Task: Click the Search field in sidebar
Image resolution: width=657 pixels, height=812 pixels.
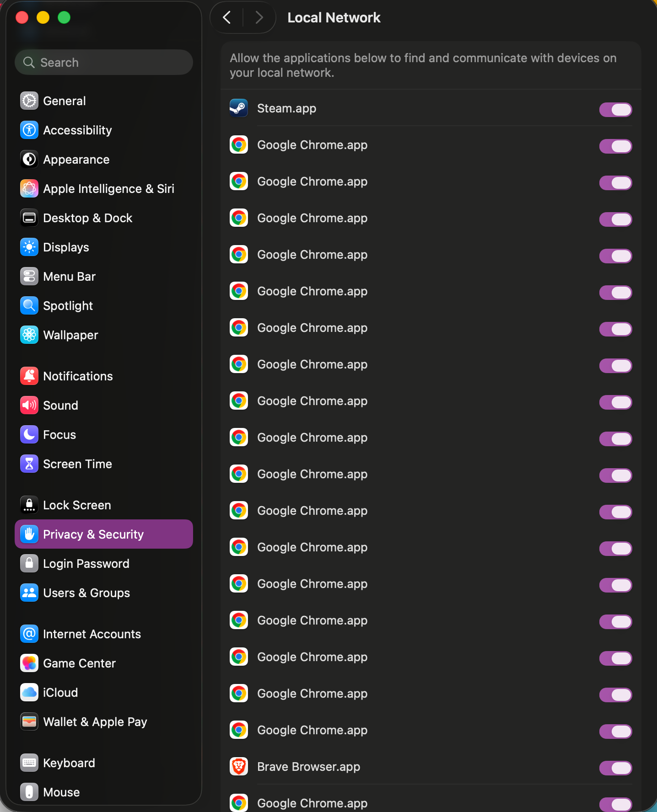Action: [x=104, y=62]
